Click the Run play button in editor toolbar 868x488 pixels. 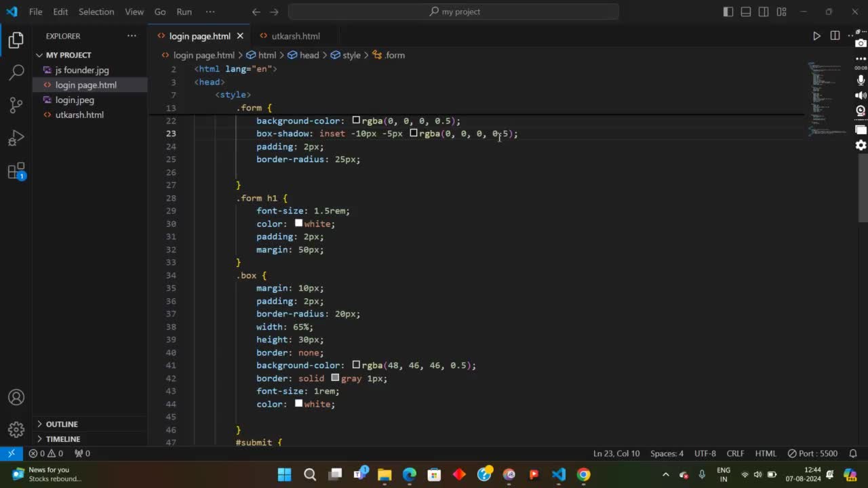(x=816, y=36)
